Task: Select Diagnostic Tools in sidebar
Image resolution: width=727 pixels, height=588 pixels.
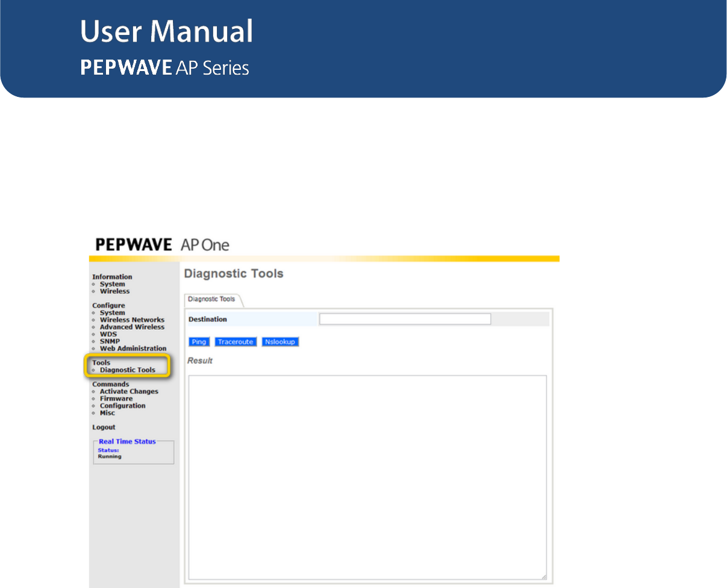Action: (128, 370)
